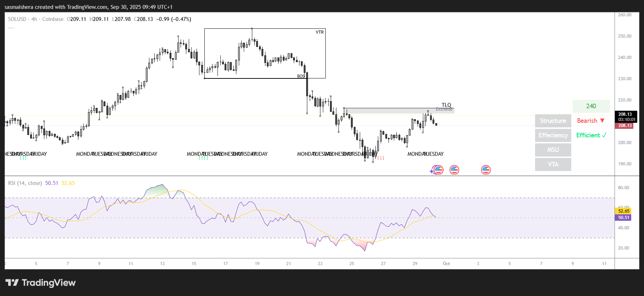644x296 pixels.
Task: Click the Oct label on the time axis
Action: pos(446,264)
